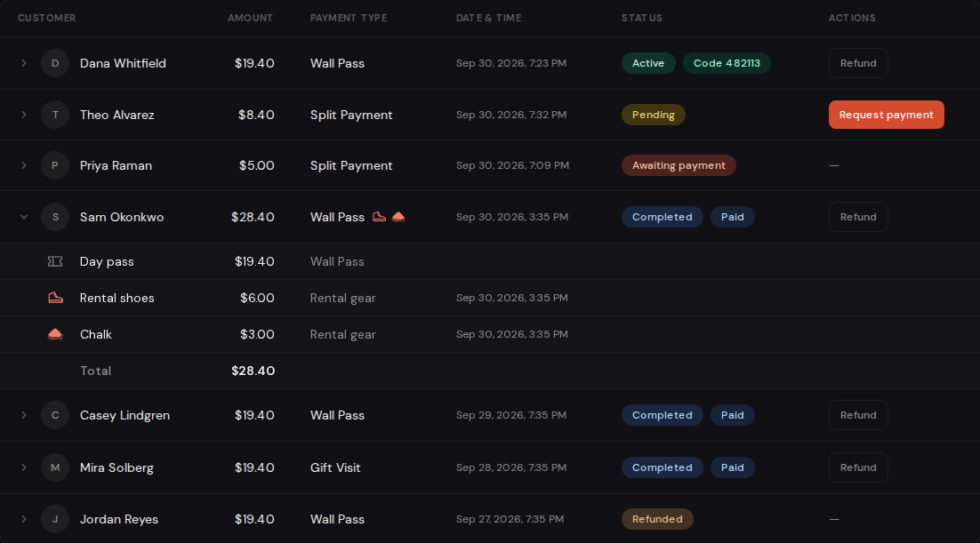Click the Code 482113 badge
This screenshot has height=543, width=980.
coord(727,63)
